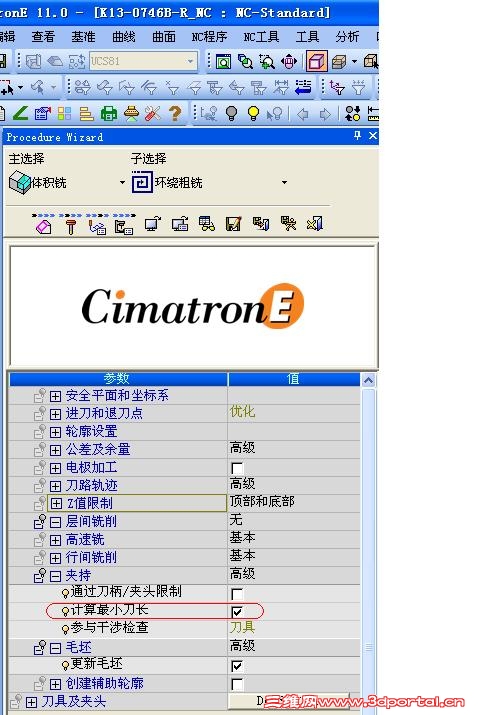Uncheck the 更新毛坯 checkbox

point(237,666)
